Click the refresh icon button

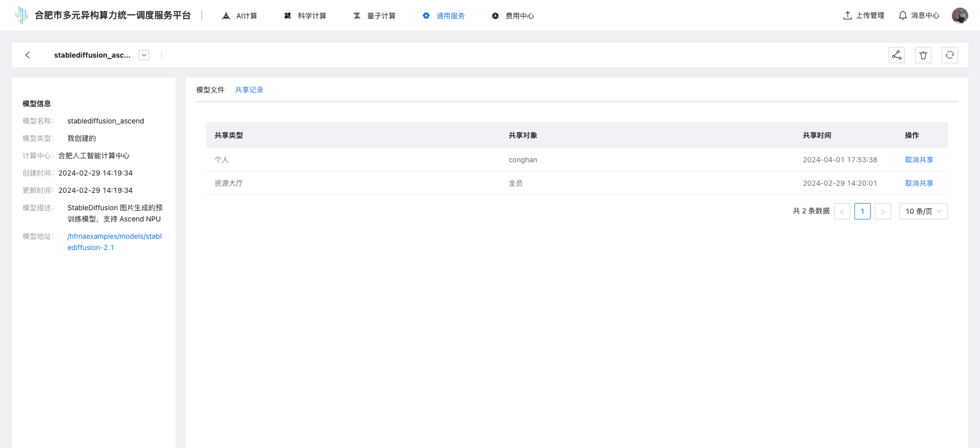(x=949, y=55)
